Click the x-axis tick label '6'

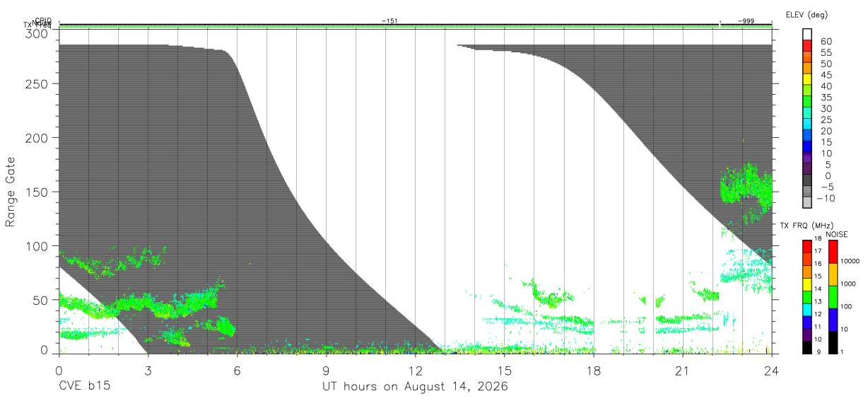(x=237, y=371)
